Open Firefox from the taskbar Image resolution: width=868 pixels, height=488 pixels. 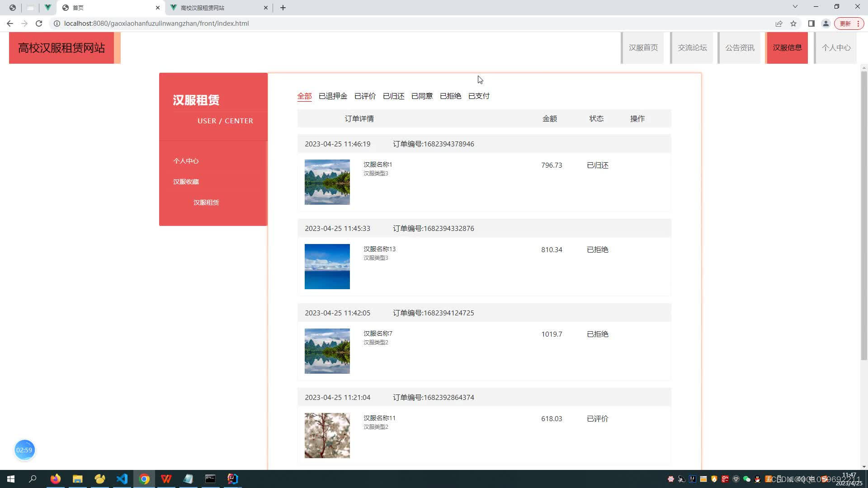click(x=56, y=479)
